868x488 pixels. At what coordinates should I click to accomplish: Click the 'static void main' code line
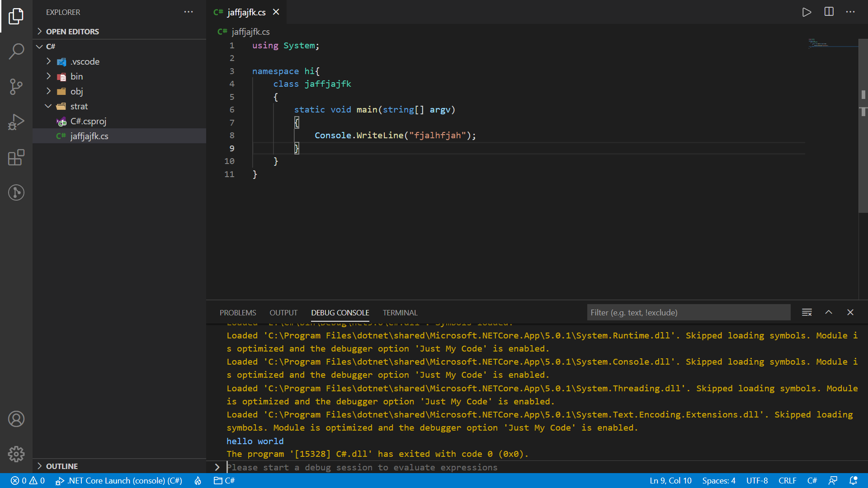tap(374, 110)
